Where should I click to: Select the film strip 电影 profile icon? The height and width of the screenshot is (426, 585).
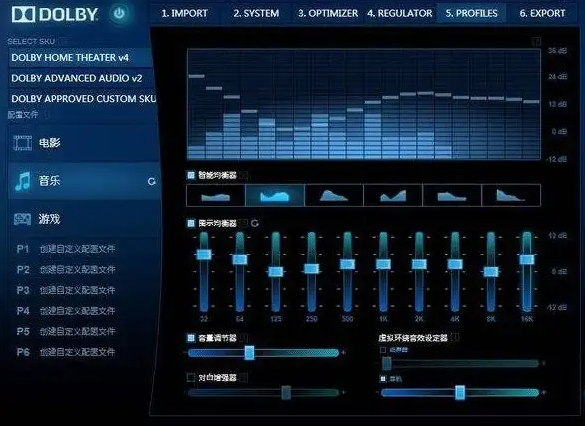tap(22, 143)
